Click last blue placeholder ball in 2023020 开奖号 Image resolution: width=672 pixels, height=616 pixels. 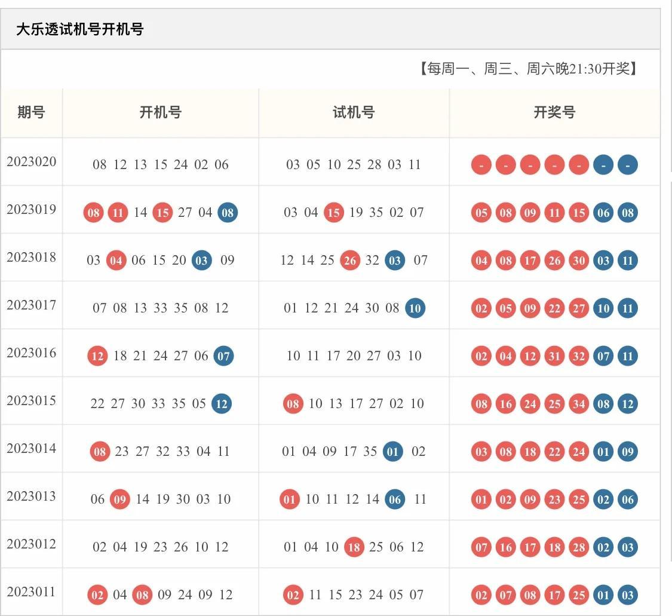coord(628,165)
